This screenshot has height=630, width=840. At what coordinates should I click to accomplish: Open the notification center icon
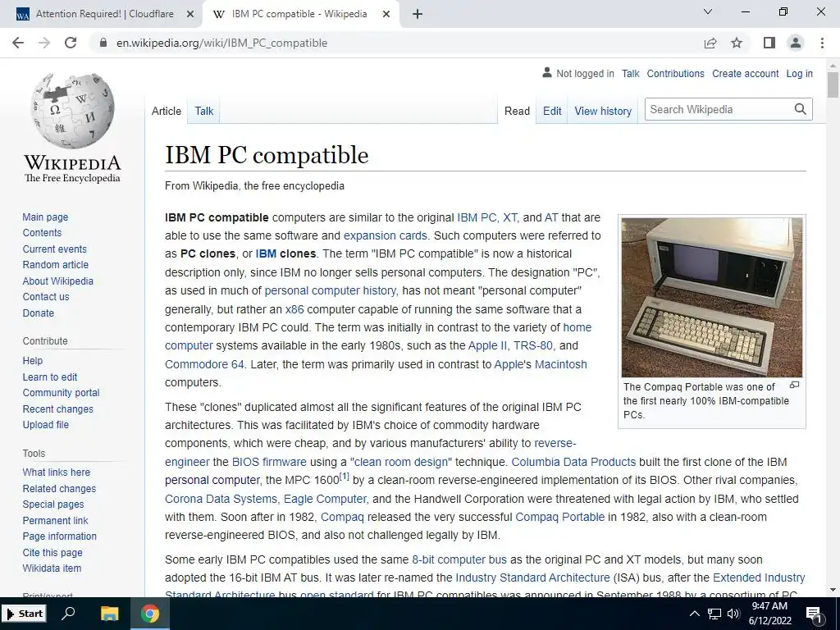(x=815, y=614)
